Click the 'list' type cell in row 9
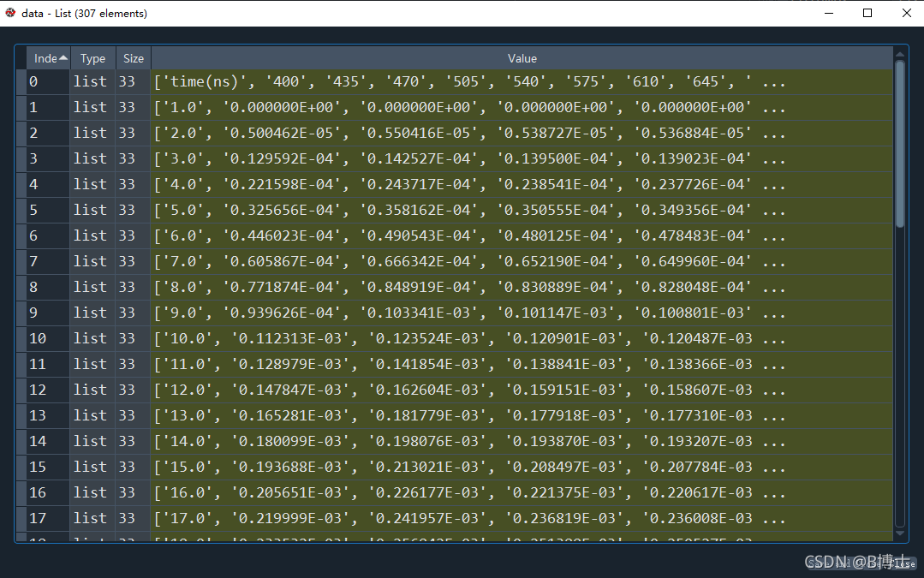Screen dimensions: 924x578 click(x=92, y=313)
